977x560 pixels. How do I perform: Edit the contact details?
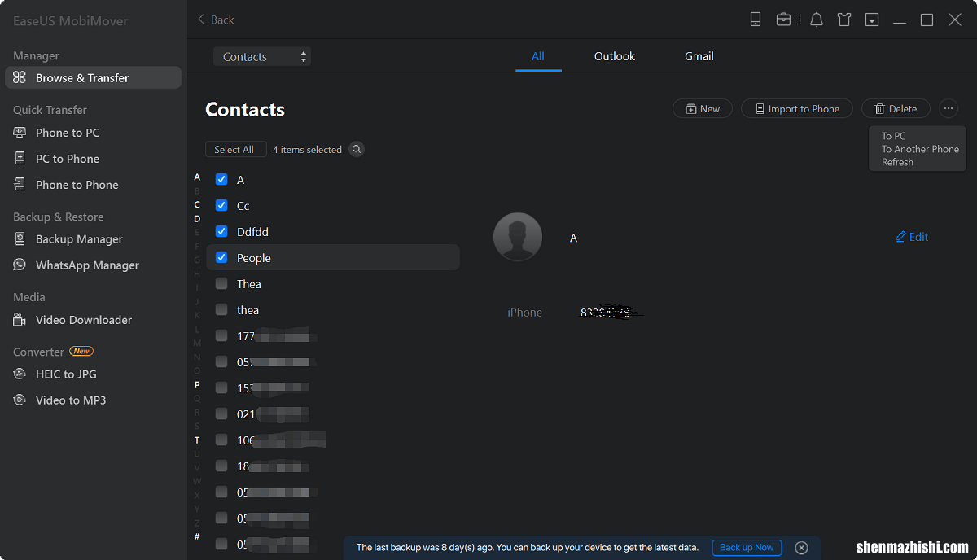coord(912,237)
